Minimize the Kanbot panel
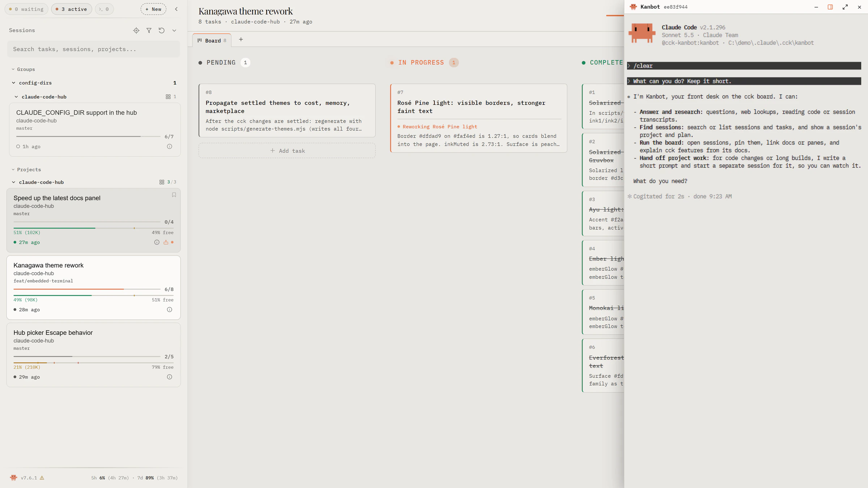The height and width of the screenshot is (488, 868). point(816,7)
